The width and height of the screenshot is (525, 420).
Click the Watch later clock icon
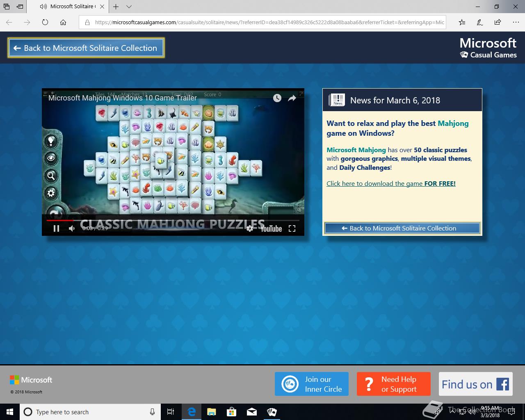click(x=277, y=98)
